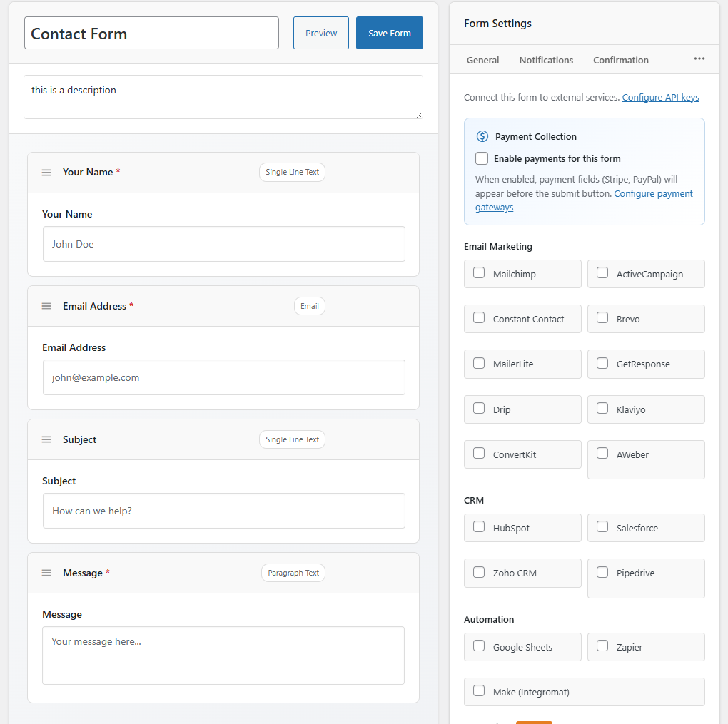
Task: Click the drag handle icon on Message field
Action: (46, 573)
